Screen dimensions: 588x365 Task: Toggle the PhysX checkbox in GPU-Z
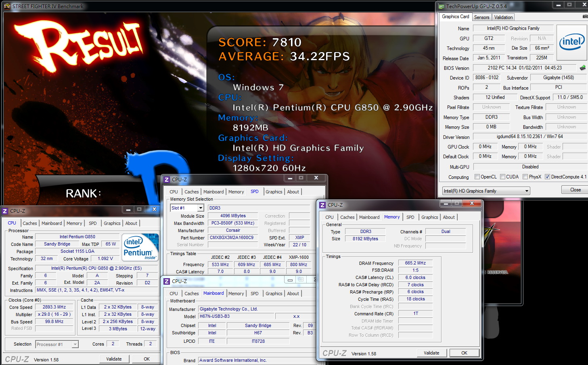tap(525, 176)
